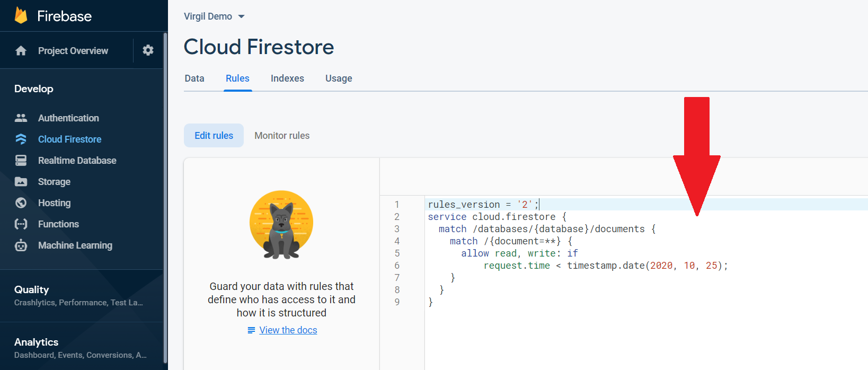
Task: Click the Functions brackets icon
Action: coord(21,224)
